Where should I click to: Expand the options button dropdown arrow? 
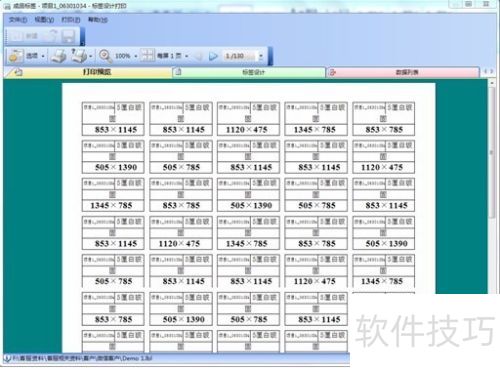43,56
